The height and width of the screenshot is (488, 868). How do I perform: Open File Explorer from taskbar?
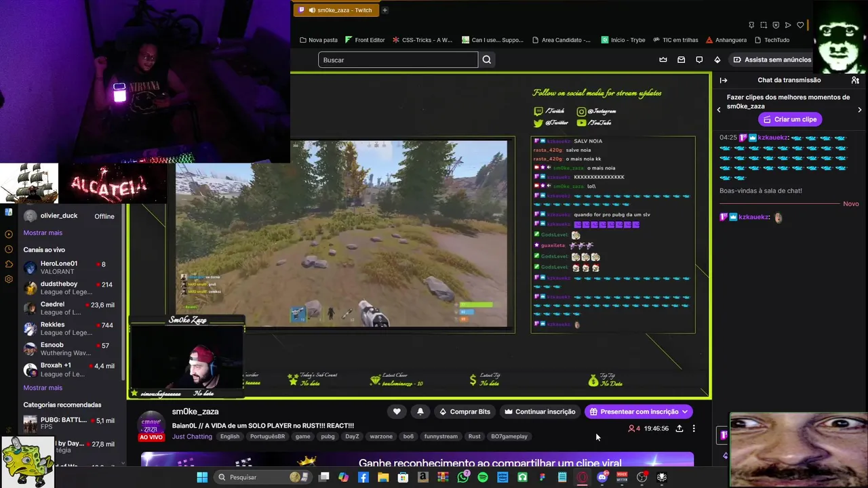point(383,477)
